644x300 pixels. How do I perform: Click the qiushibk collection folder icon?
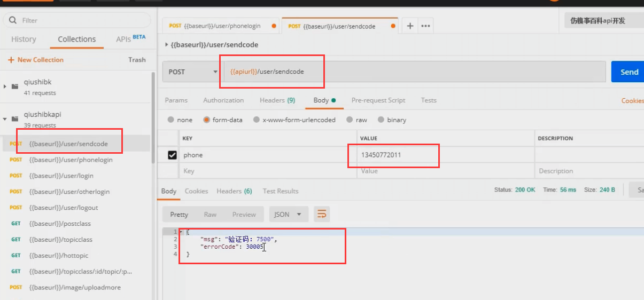15,86
